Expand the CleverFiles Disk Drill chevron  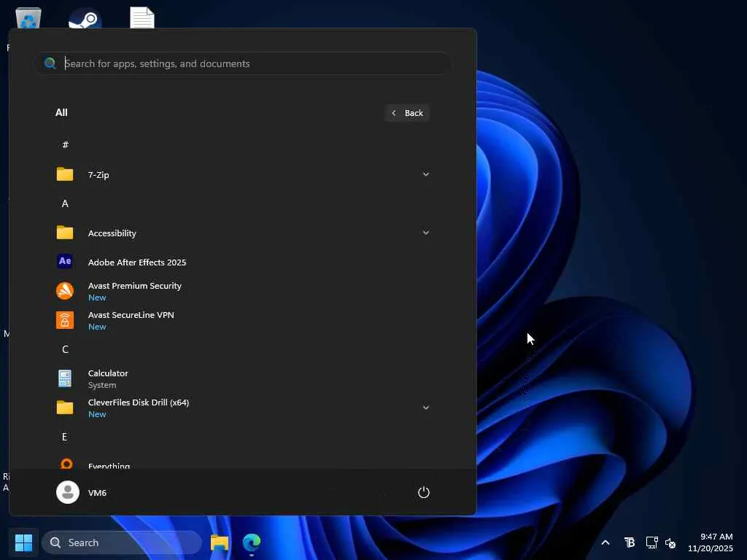426,408
